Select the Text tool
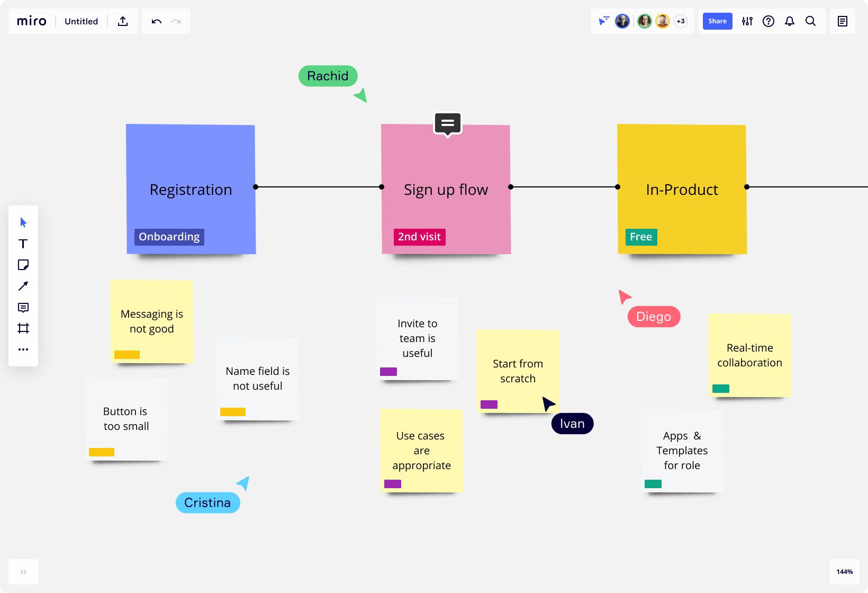Screen dimensions: 868x593 click(x=23, y=244)
